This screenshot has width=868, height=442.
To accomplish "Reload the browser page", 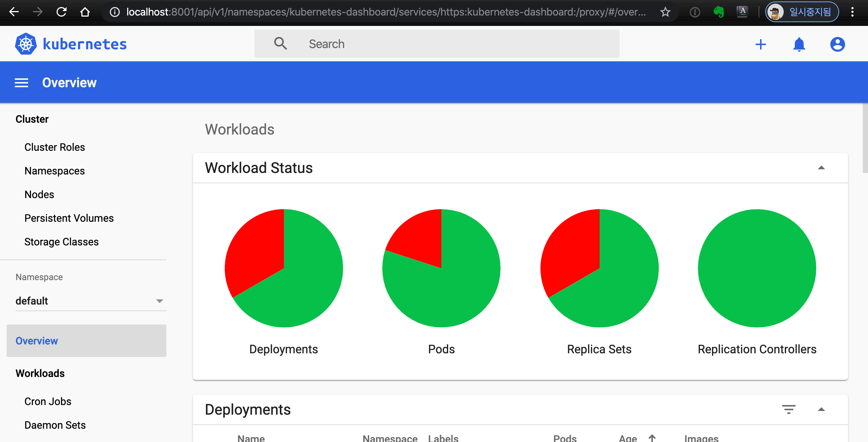I will (x=61, y=12).
